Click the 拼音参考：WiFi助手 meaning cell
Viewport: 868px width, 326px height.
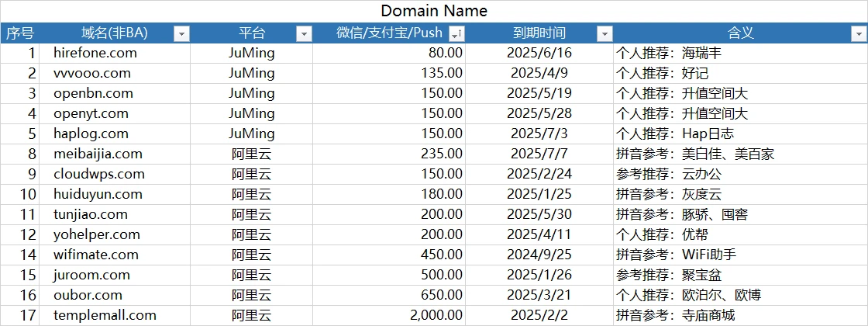click(676, 255)
